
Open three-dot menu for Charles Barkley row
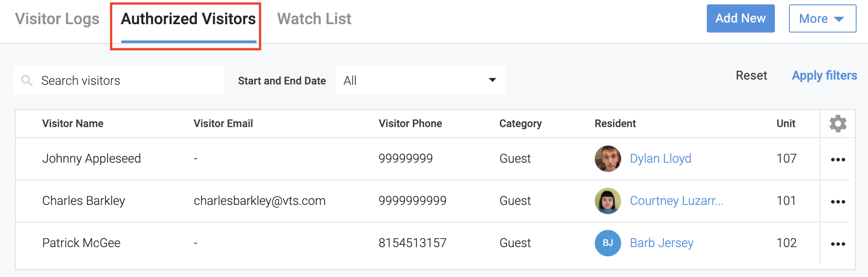point(838,202)
